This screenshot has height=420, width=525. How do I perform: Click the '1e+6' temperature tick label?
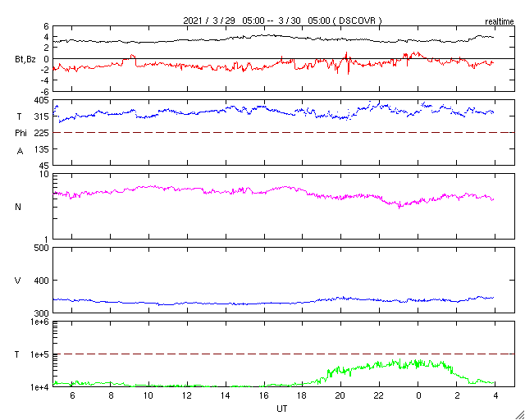coord(39,322)
